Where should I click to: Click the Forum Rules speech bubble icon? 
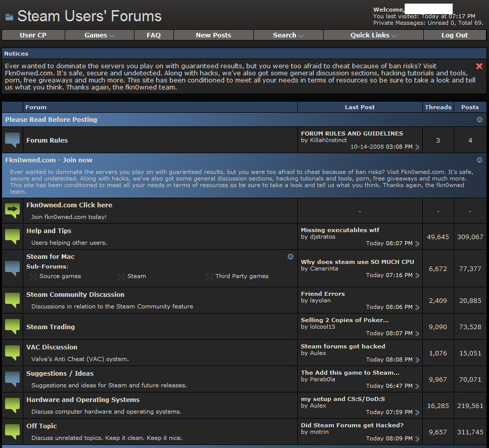click(x=13, y=140)
